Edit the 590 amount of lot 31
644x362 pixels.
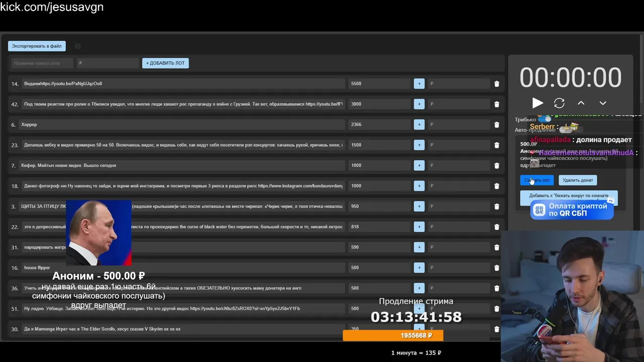pyautogui.click(x=379, y=247)
